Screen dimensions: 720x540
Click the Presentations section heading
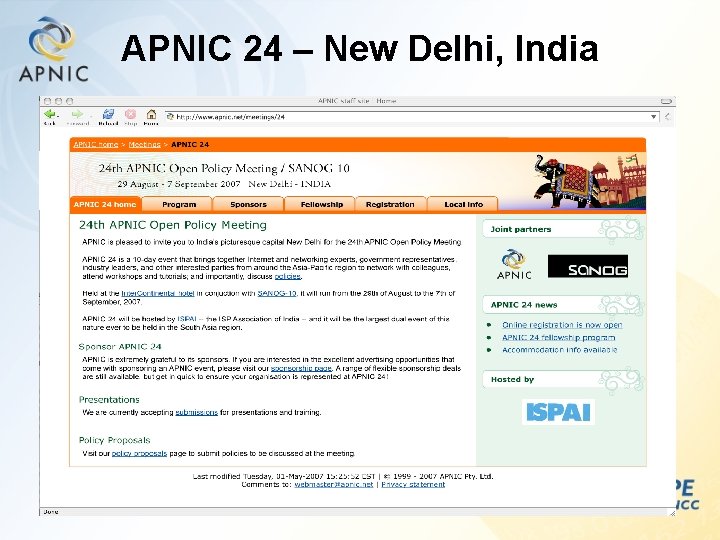[x=109, y=399]
